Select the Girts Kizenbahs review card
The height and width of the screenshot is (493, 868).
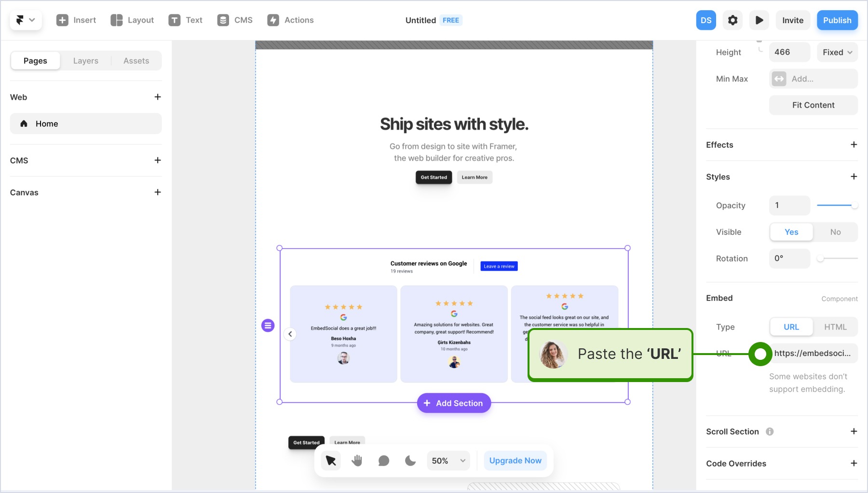pos(454,334)
